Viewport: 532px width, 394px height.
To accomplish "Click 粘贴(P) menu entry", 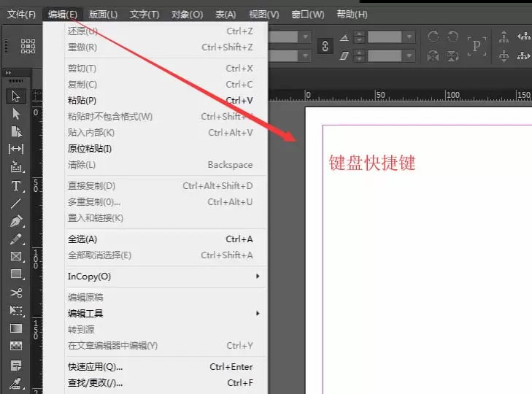I will tap(163, 101).
